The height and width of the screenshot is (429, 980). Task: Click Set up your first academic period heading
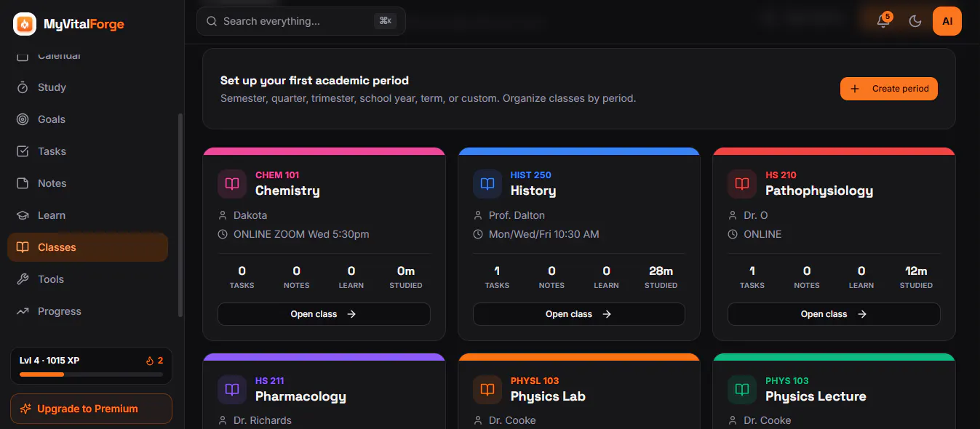[314, 81]
